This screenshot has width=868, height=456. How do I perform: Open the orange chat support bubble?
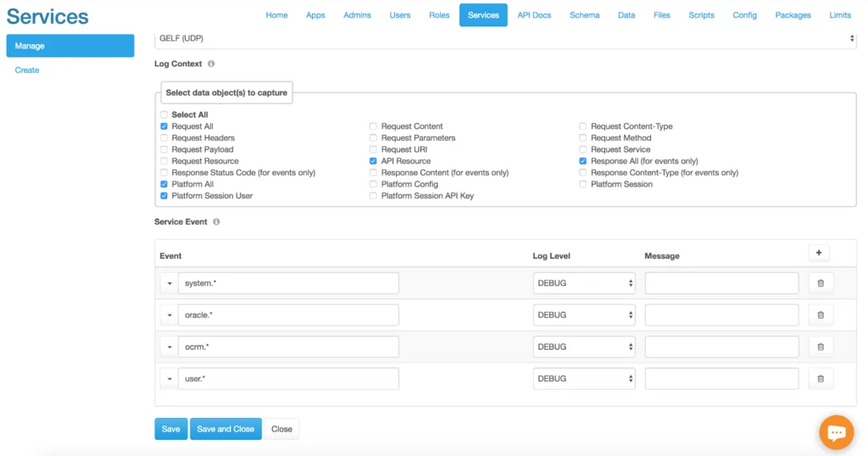836,432
